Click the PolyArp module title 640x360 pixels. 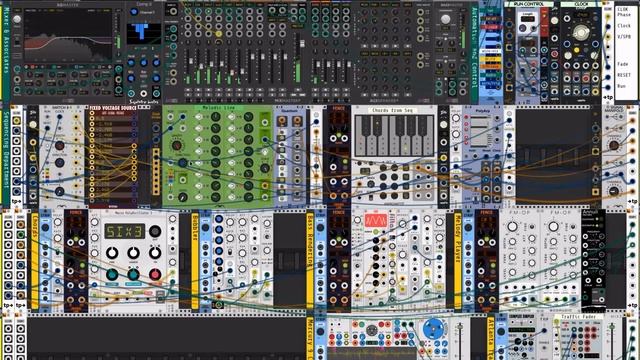(483, 111)
